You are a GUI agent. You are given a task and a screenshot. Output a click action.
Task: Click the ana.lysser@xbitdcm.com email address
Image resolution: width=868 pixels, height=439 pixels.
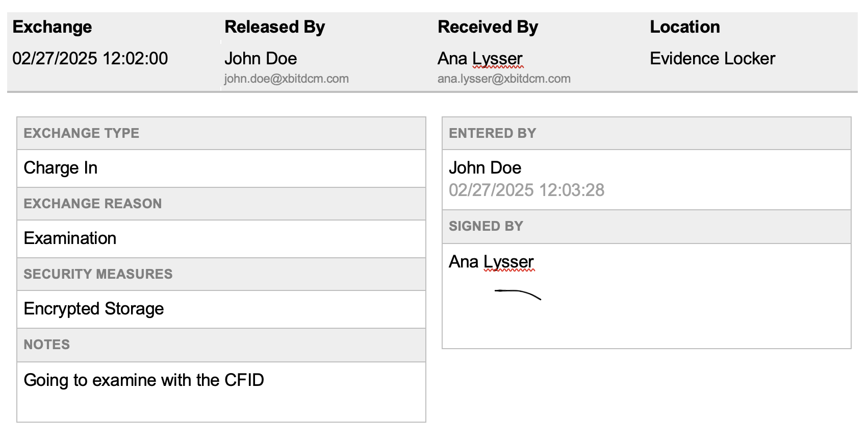(x=504, y=79)
